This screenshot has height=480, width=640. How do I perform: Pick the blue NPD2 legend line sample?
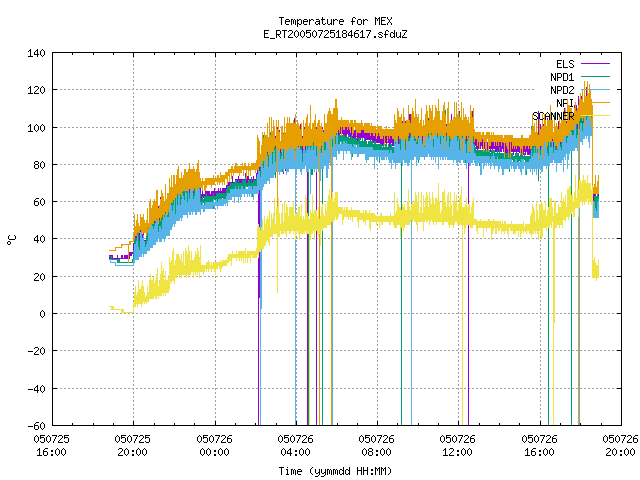click(595, 89)
